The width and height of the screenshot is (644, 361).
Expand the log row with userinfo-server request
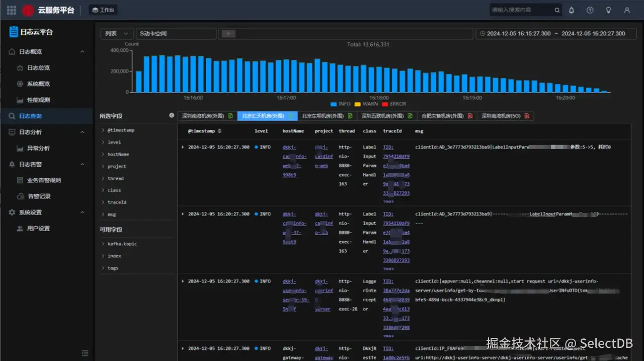click(x=183, y=281)
